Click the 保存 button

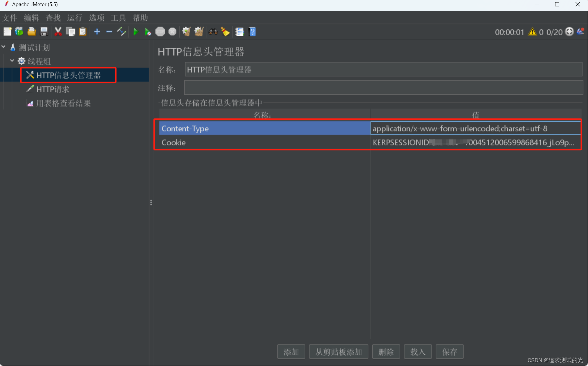(450, 352)
